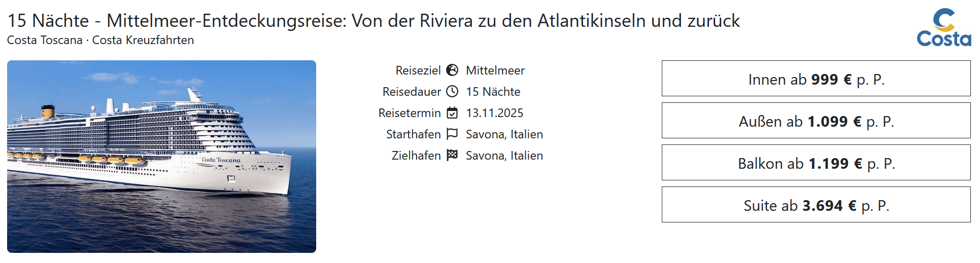The image size is (980, 263).
Task: Click the Mittelmeer destination text
Action: point(495,70)
